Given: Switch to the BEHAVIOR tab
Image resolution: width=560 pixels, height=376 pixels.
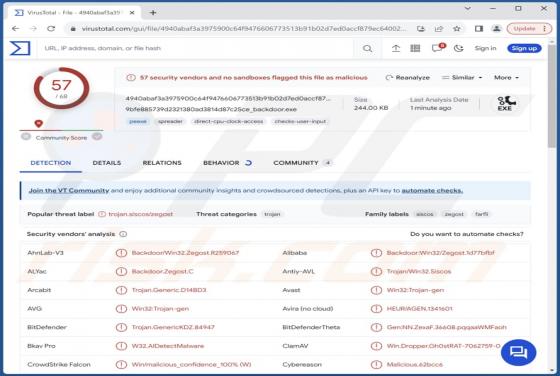Looking at the screenshot, I should pyautogui.click(x=228, y=163).
